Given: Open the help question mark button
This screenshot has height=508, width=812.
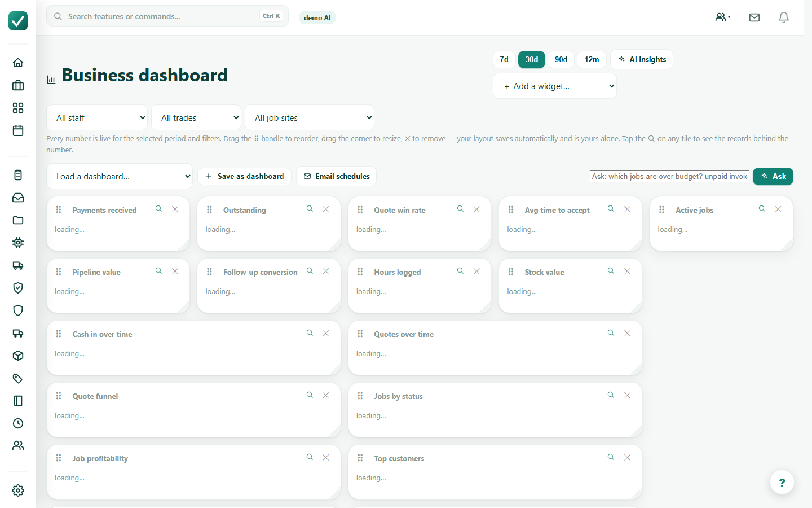Looking at the screenshot, I should click(x=782, y=482).
